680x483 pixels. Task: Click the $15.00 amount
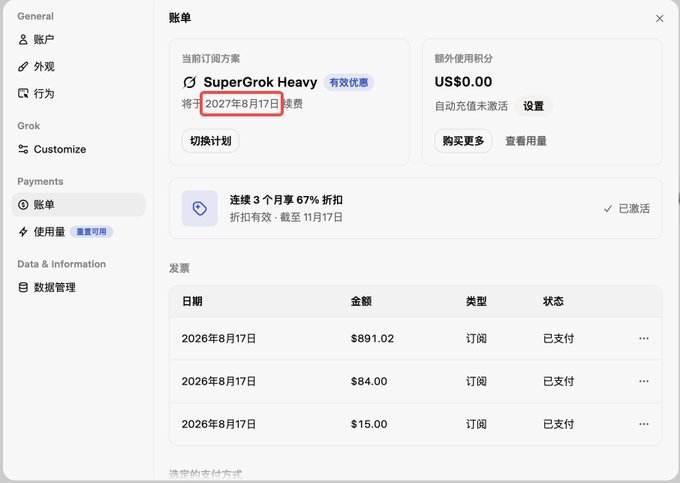click(369, 424)
